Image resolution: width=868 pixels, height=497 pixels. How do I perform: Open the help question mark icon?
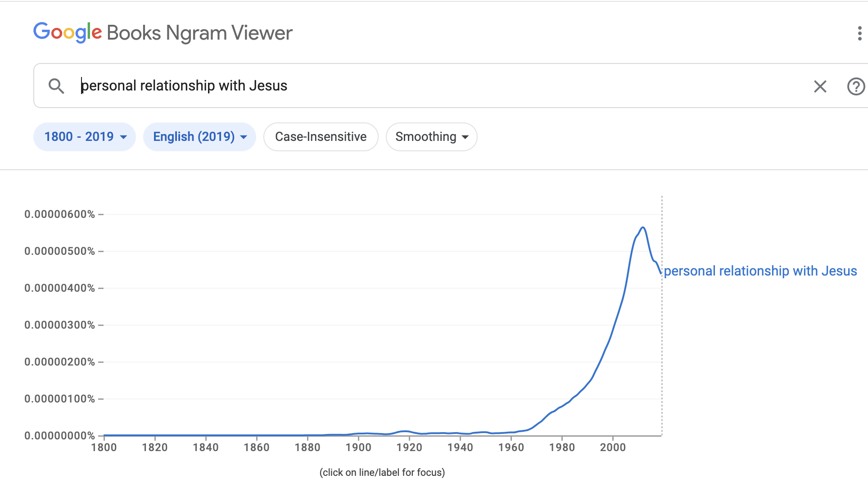856,86
